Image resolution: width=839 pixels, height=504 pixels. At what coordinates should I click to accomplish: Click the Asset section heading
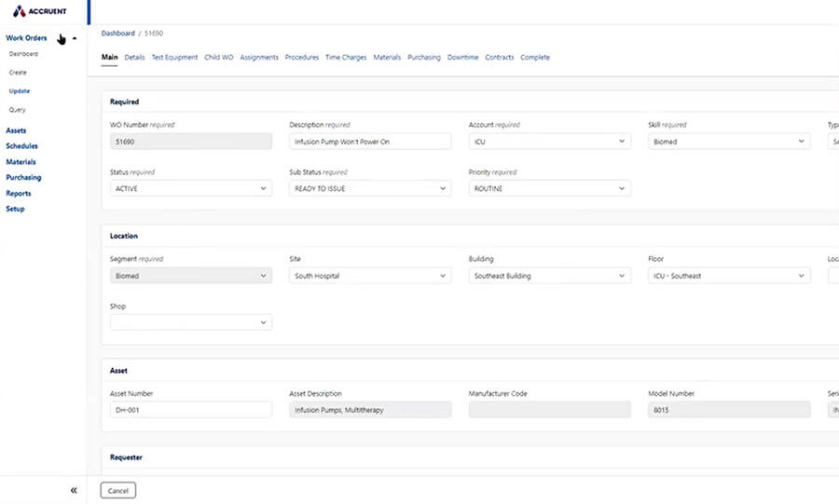[118, 371]
